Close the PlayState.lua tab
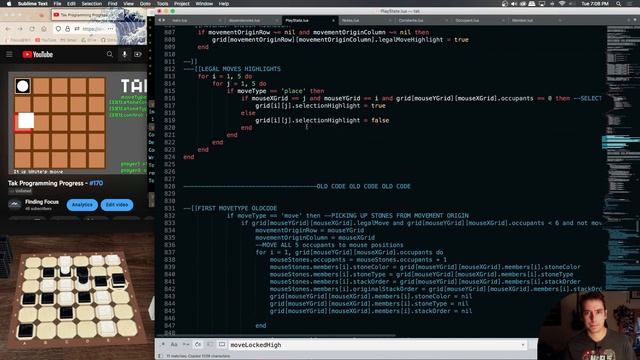 coord(333,20)
